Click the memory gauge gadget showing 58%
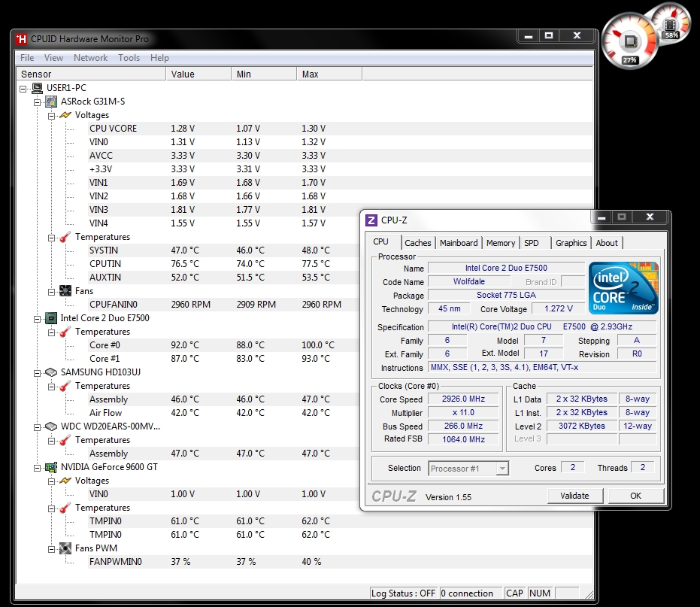This screenshot has height=607, width=700. click(x=672, y=23)
